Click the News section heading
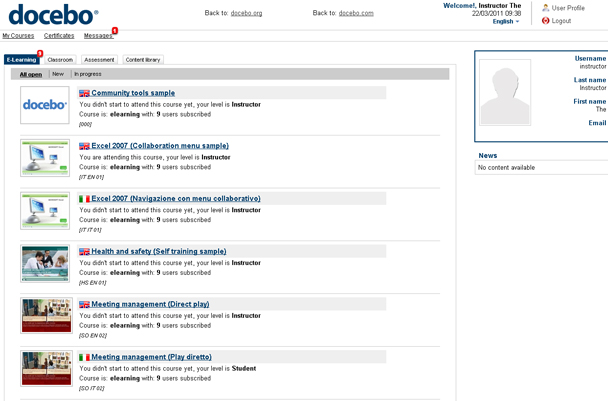The width and height of the screenshot is (608, 401). pyautogui.click(x=488, y=156)
